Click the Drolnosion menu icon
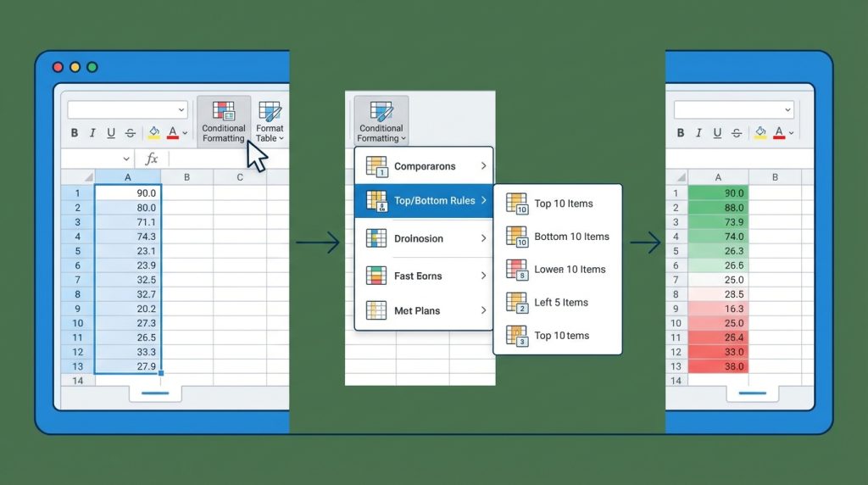Screen dimensions: 868x485 [376, 238]
